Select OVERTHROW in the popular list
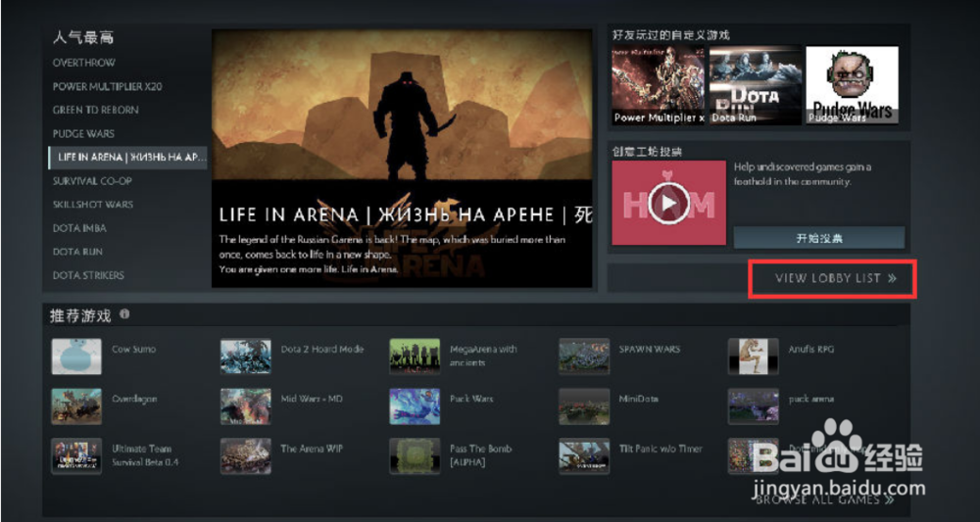980x522 pixels. 83,63
